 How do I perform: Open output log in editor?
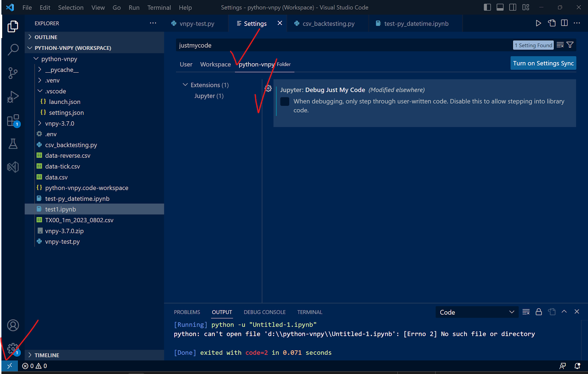(x=552, y=312)
